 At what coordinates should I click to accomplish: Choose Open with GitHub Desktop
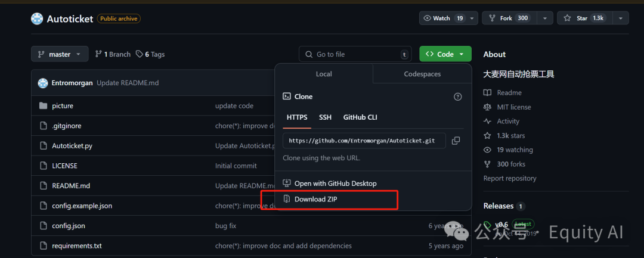point(335,184)
